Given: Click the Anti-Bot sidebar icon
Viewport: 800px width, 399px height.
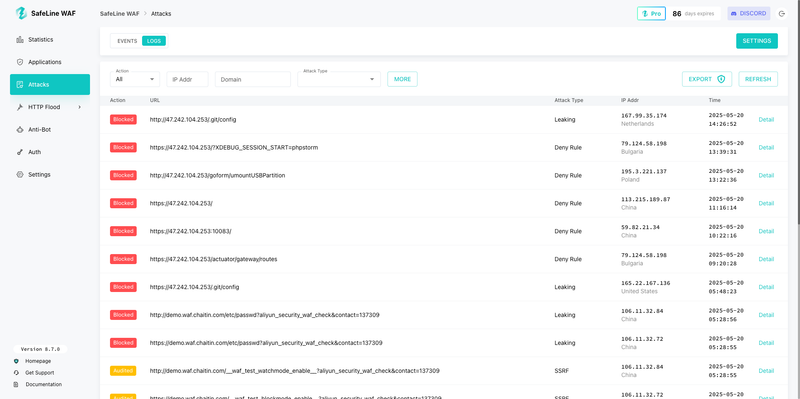Looking at the screenshot, I should [20, 130].
